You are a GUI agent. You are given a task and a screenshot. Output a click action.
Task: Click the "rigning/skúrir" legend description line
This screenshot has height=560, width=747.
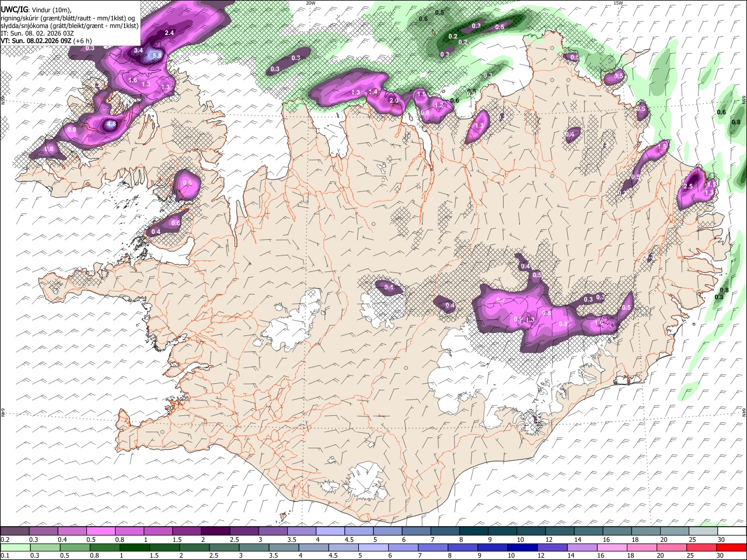[68, 17]
